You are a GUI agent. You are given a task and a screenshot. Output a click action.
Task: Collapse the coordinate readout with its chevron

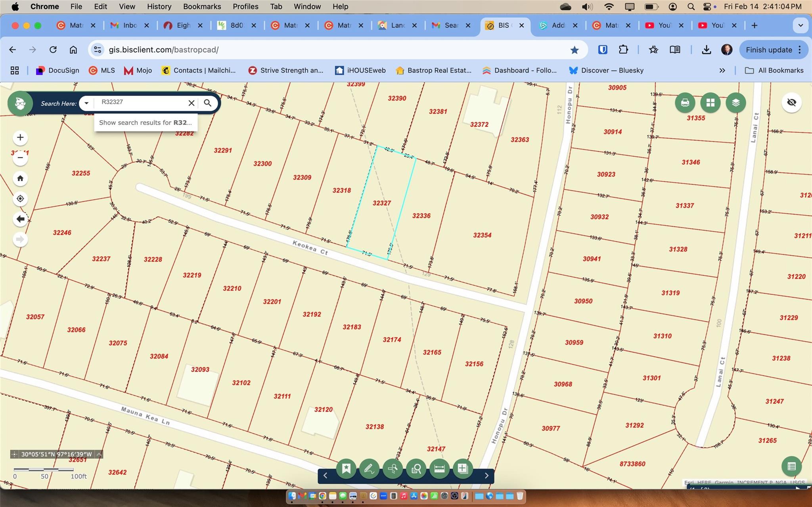click(x=99, y=454)
